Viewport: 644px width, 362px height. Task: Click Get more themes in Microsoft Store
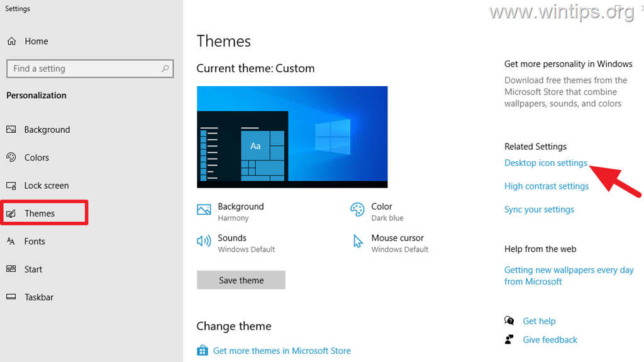point(282,351)
